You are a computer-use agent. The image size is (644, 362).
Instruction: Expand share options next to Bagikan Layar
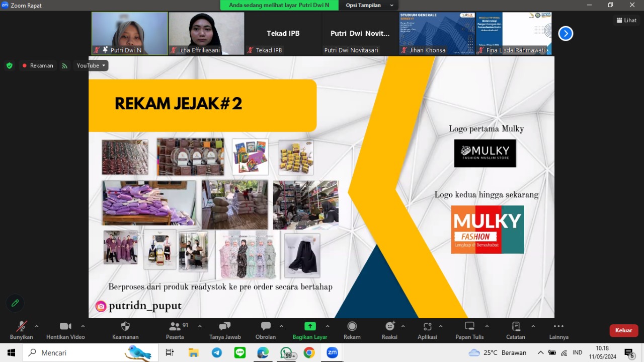coord(328,326)
